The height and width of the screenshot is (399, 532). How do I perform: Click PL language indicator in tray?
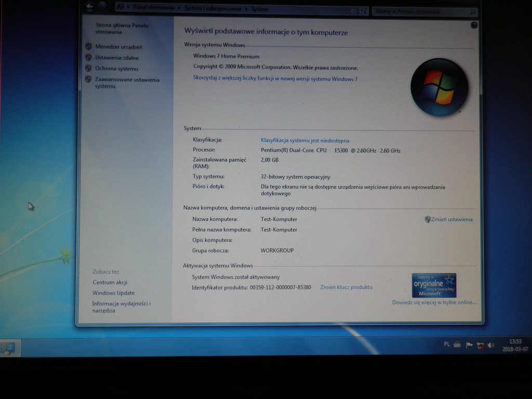pos(446,344)
